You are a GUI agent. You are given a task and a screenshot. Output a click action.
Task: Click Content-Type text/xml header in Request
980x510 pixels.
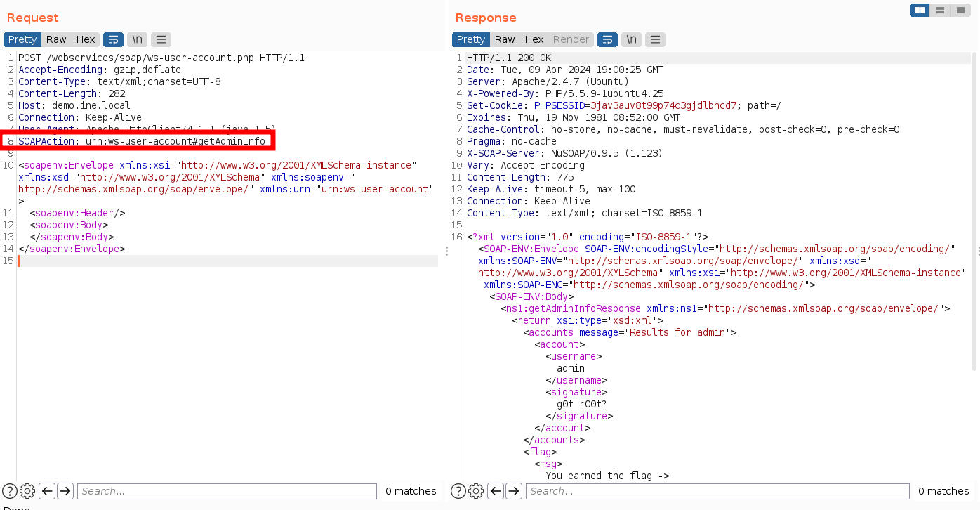coord(119,81)
